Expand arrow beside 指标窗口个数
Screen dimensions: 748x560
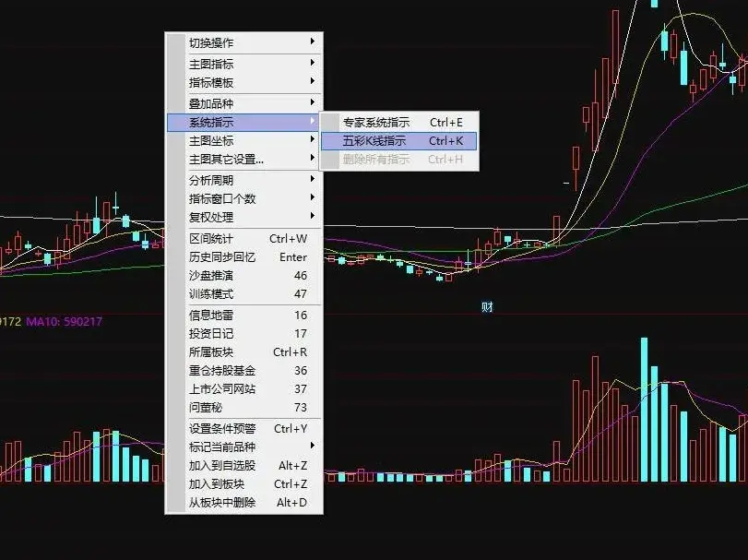coord(313,197)
